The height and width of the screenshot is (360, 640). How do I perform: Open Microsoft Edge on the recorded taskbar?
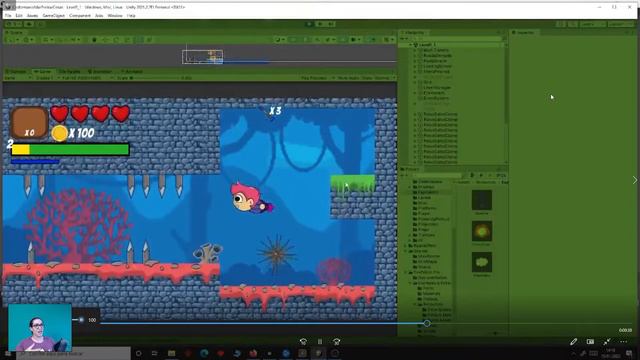pyautogui.click(x=204, y=353)
